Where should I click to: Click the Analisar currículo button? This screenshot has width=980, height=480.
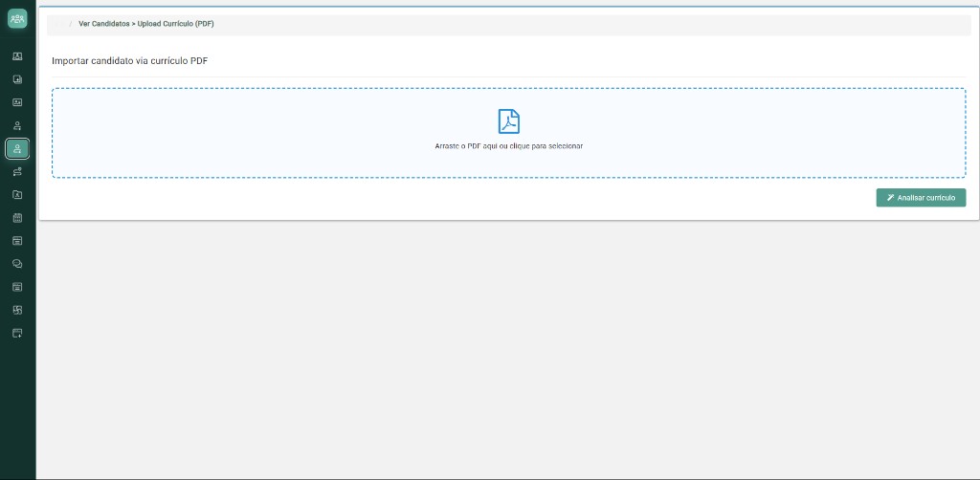click(921, 198)
